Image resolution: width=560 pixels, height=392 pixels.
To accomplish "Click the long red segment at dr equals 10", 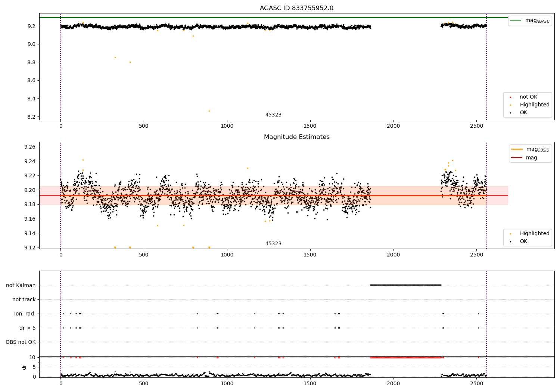I will click(x=406, y=357).
